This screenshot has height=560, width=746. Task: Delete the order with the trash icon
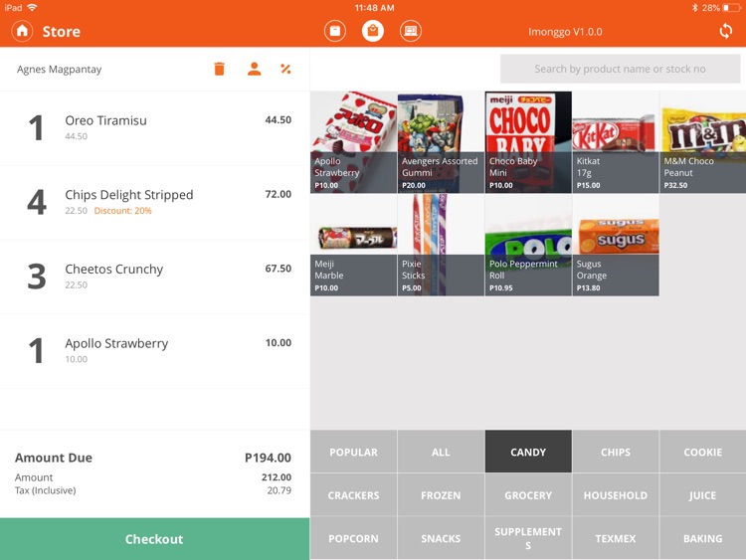pyautogui.click(x=220, y=69)
